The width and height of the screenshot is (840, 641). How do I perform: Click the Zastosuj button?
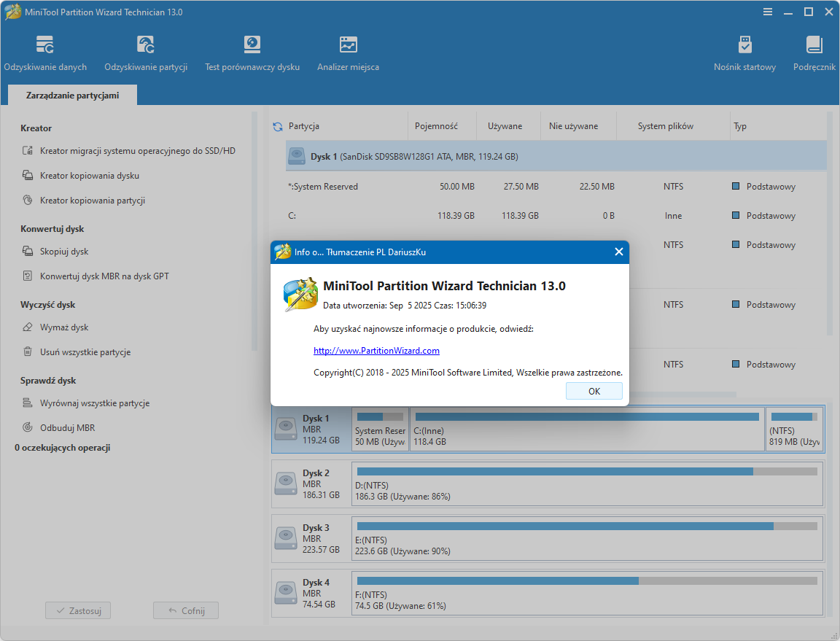tap(78, 610)
